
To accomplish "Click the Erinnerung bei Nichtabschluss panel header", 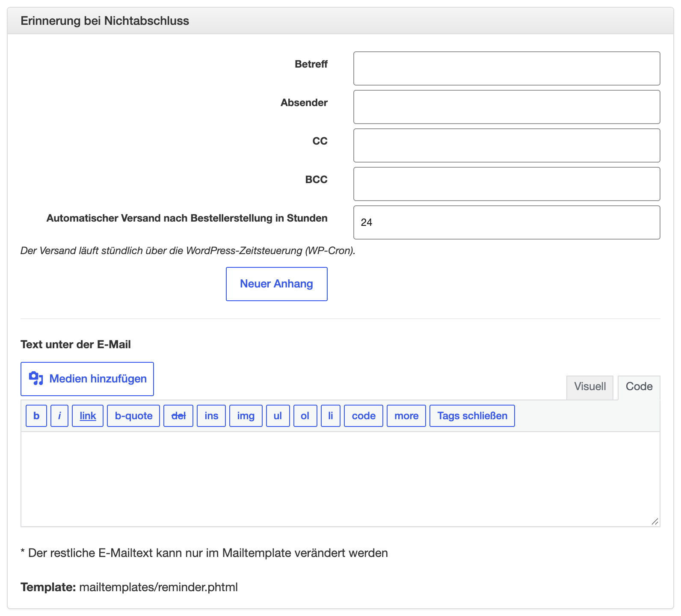I will (340, 21).
